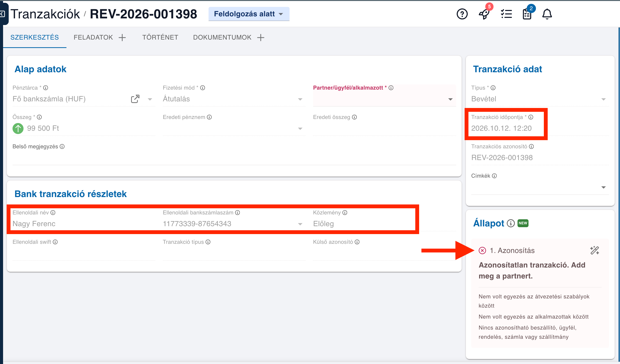Click info icon next to Állapot heading
Viewport: 620px width, 364px height.
[511, 223]
